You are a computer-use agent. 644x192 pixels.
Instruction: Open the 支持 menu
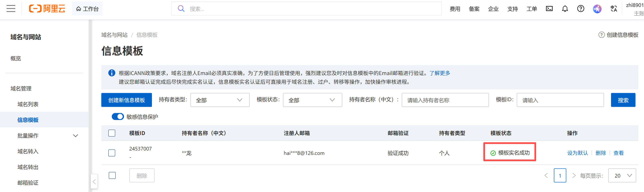pos(513,9)
